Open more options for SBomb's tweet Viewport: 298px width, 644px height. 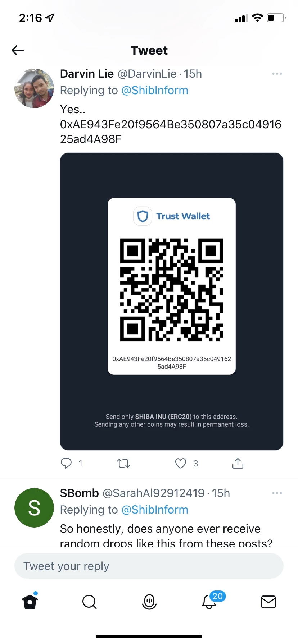(277, 493)
